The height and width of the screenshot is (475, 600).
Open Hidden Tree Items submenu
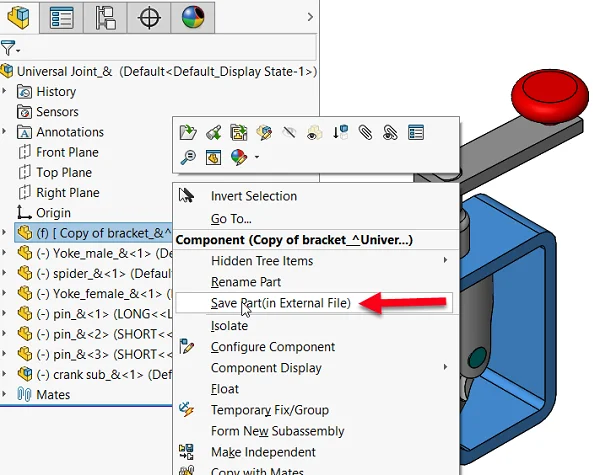316,261
